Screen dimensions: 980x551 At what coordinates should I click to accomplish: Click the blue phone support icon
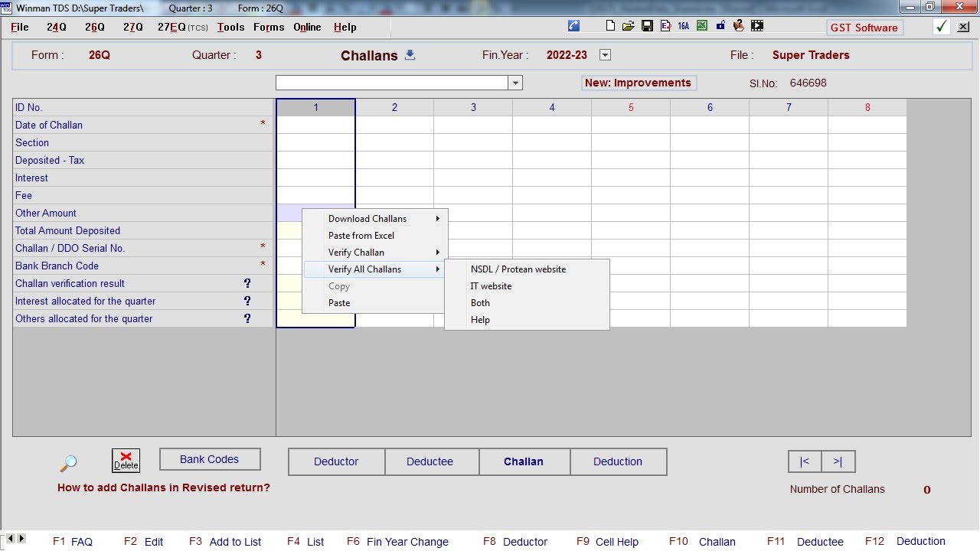click(x=573, y=26)
